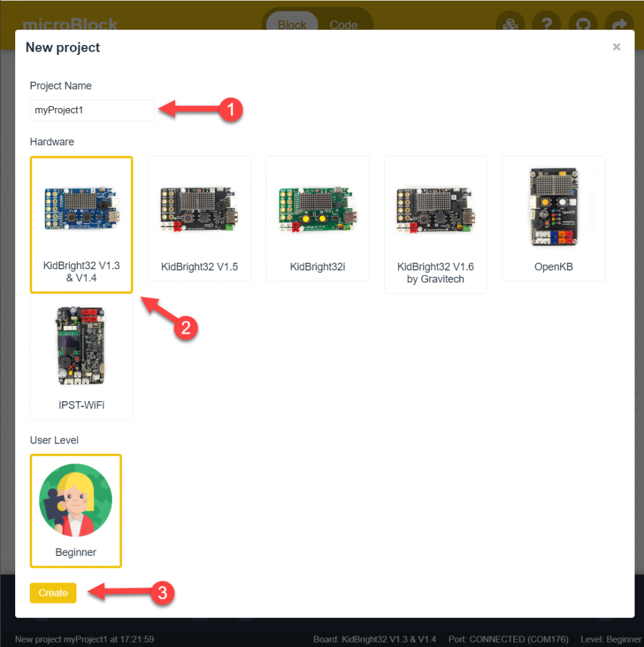Pick the KidBright32i board card
The image size is (644, 647).
click(317, 219)
